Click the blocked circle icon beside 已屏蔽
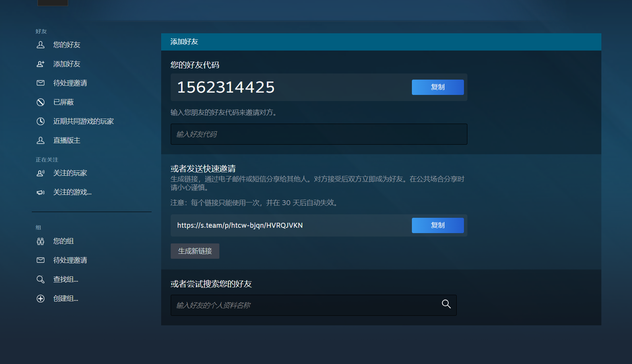 [41, 102]
